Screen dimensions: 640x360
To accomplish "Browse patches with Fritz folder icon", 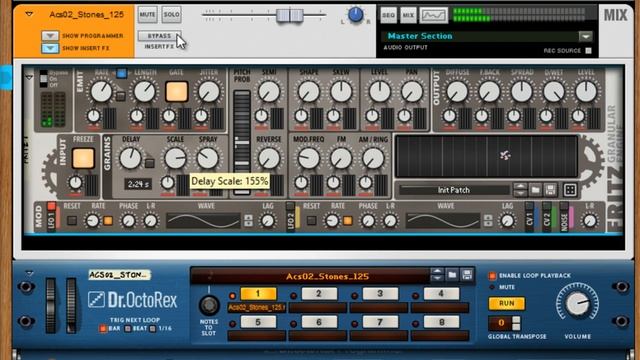I will (x=535, y=190).
